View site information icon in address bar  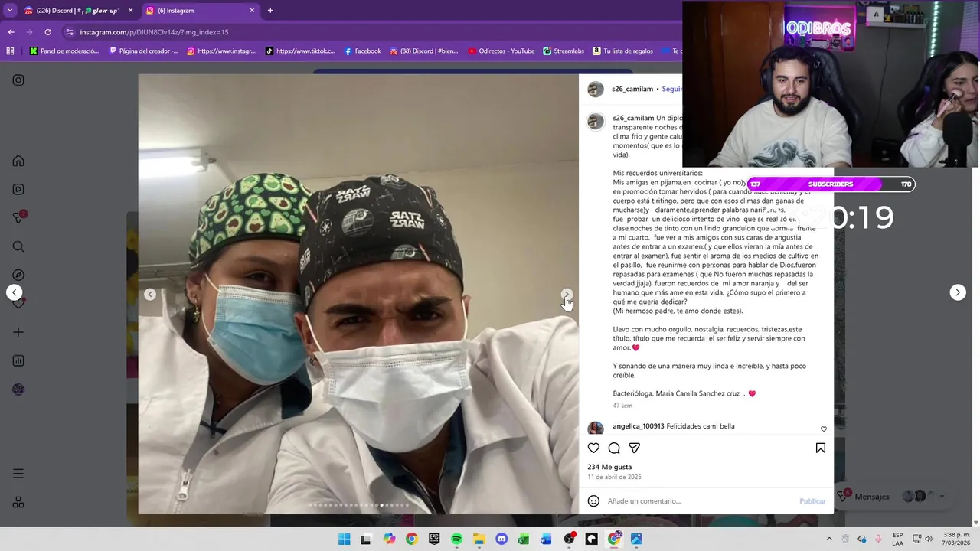click(70, 32)
